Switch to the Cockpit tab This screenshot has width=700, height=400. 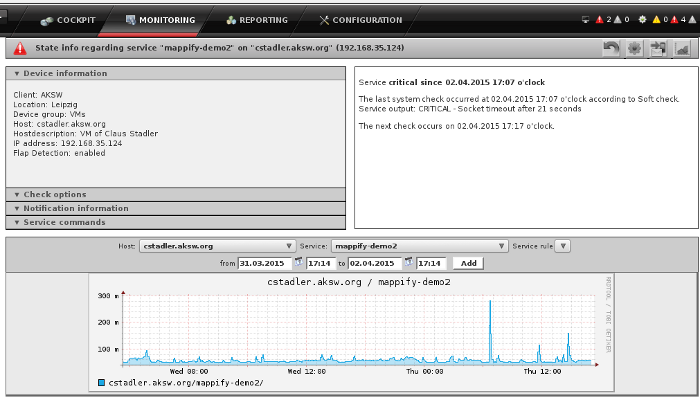68,20
